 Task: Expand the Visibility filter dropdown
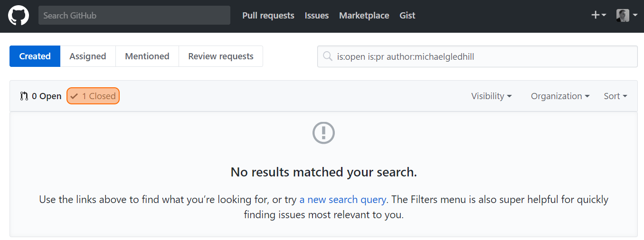tap(492, 96)
